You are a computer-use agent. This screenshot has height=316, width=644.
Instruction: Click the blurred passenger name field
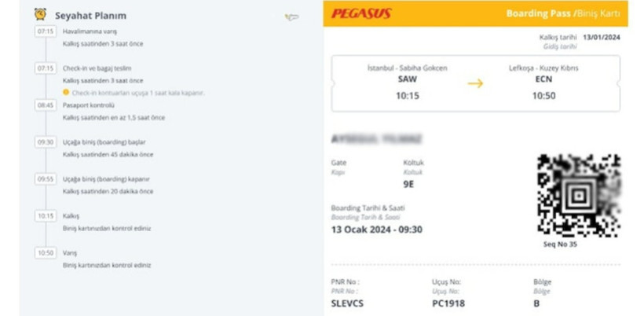pyautogui.click(x=377, y=139)
